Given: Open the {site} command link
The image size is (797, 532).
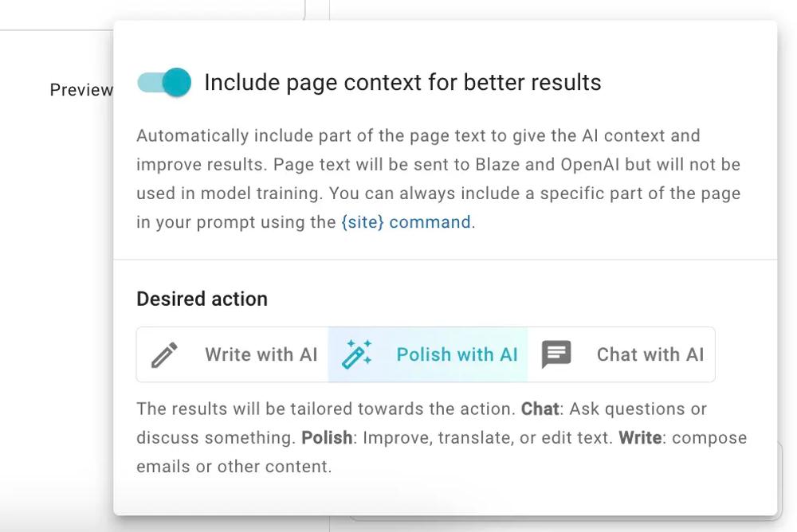Looking at the screenshot, I should point(406,222).
